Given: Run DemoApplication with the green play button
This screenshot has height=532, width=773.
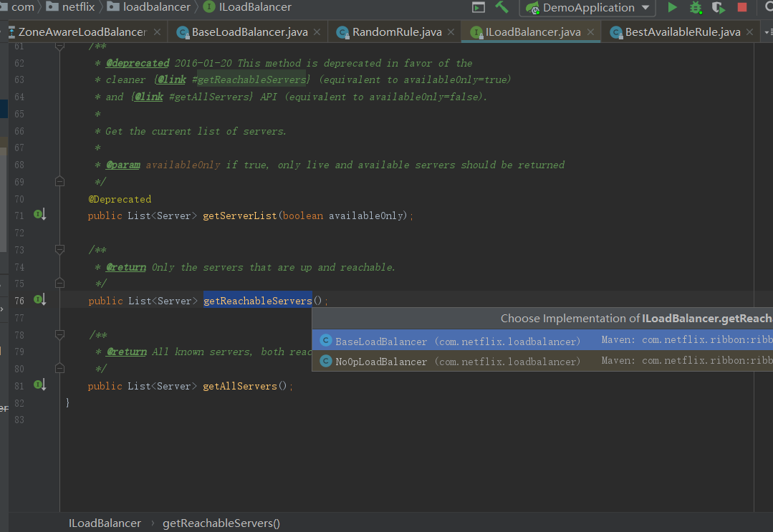Looking at the screenshot, I should click(672, 7).
